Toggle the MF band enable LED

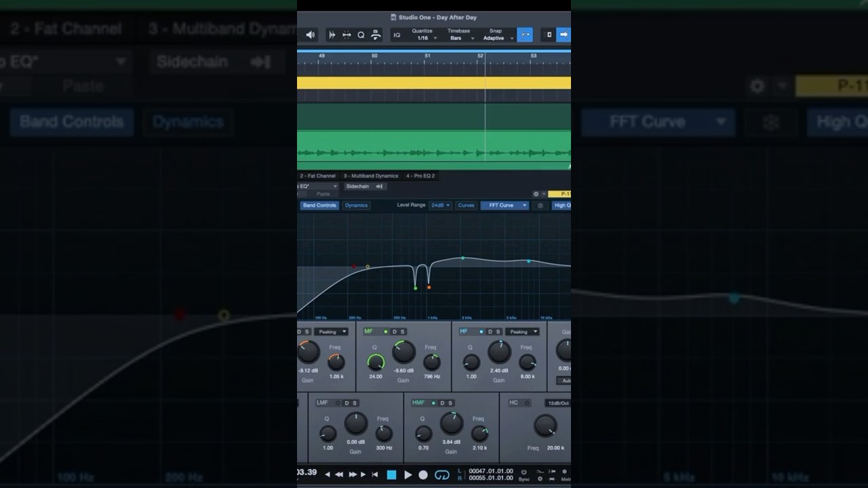[x=386, y=331]
